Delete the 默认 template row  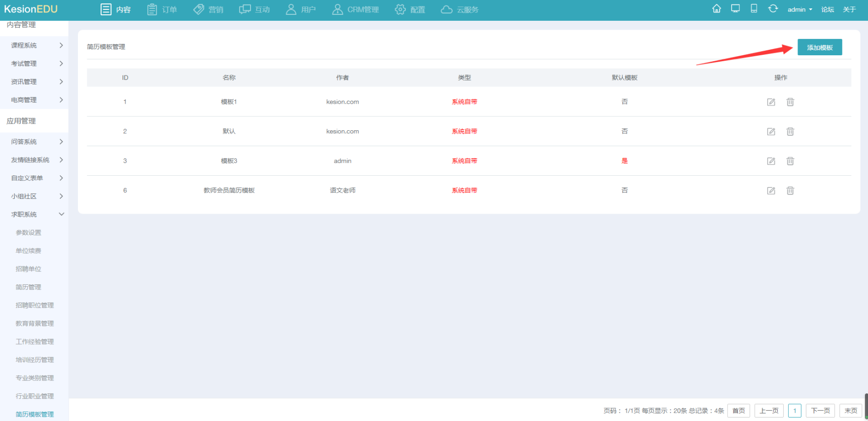[790, 132]
